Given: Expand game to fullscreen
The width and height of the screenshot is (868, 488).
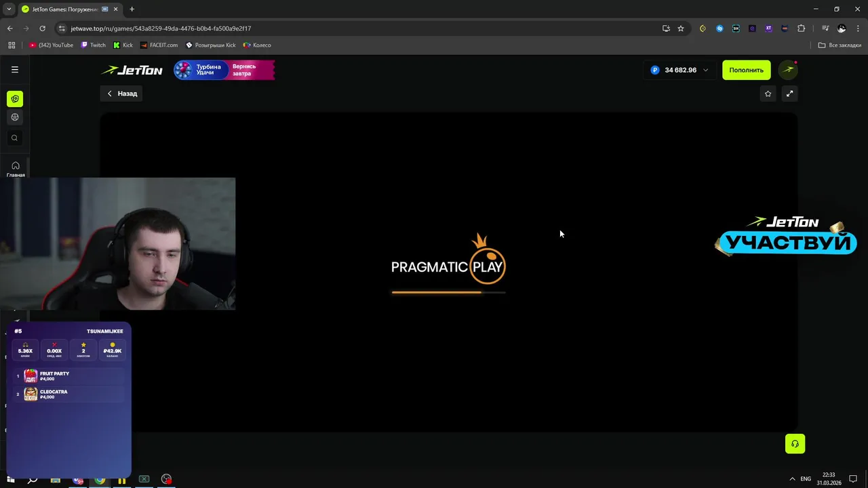Looking at the screenshot, I should pyautogui.click(x=789, y=94).
